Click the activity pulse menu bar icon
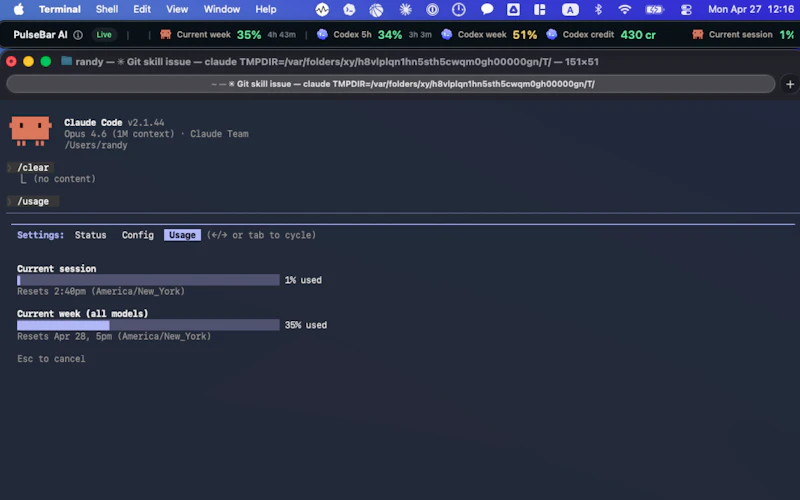The image size is (800, 500). point(322,9)
